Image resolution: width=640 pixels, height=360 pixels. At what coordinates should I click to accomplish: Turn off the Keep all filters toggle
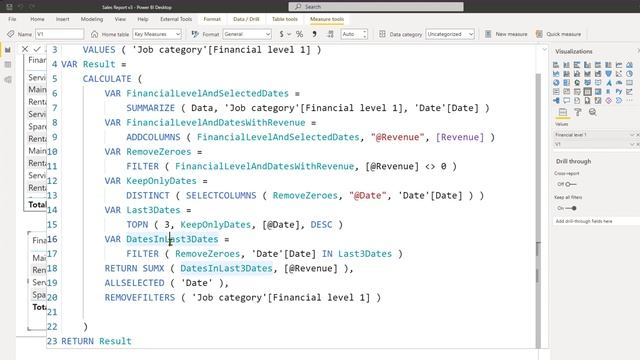click(x=571, y=208)
